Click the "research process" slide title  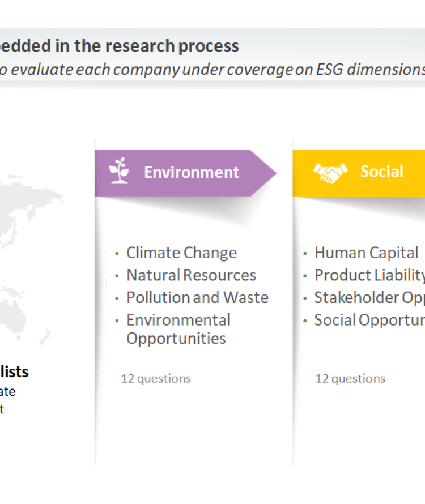[120, 46]
